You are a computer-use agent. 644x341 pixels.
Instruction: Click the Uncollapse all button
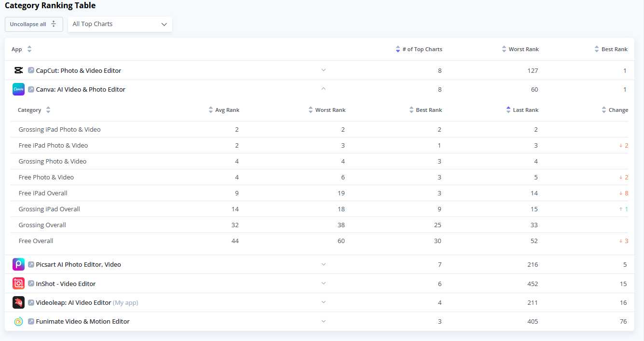click(x=34, y=24)
